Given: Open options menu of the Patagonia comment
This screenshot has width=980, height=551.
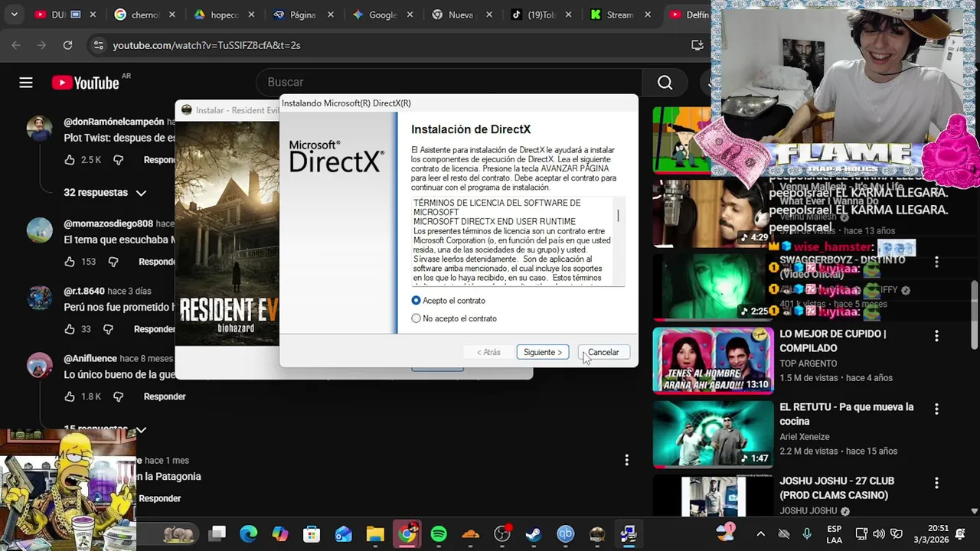Looking at the screenshot, I should [x=626, y=460].
